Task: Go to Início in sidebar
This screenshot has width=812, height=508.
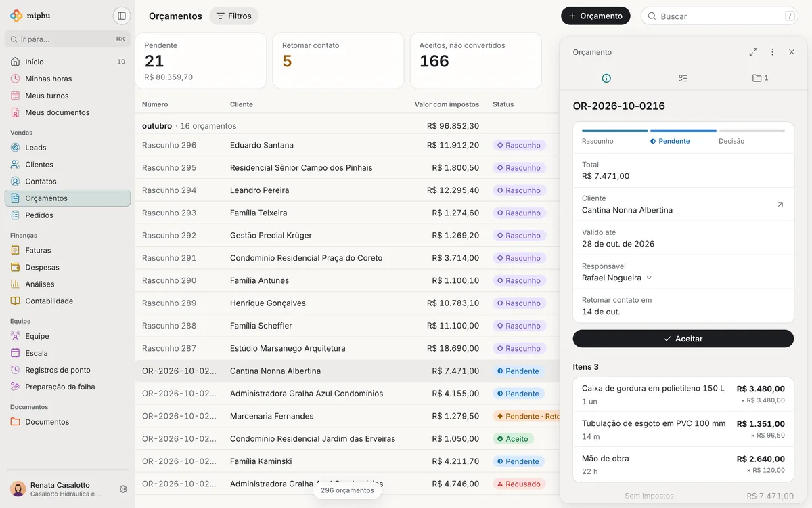Action: pos(68,62)
